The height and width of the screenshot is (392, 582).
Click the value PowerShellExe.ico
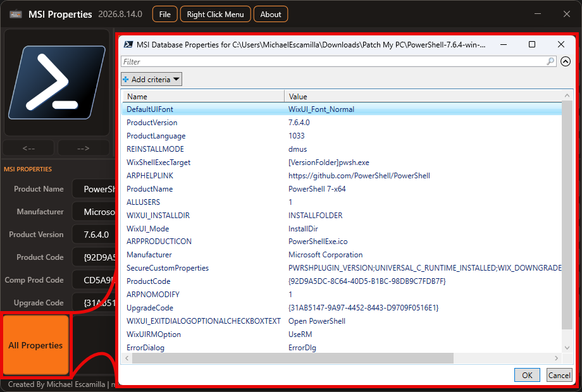tap(318, 242)
